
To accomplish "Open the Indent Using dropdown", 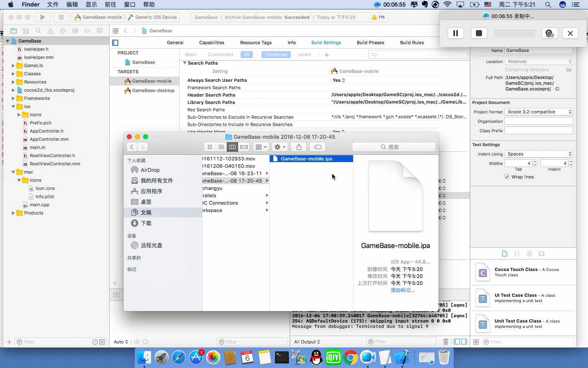I will (x=538, y=154).
